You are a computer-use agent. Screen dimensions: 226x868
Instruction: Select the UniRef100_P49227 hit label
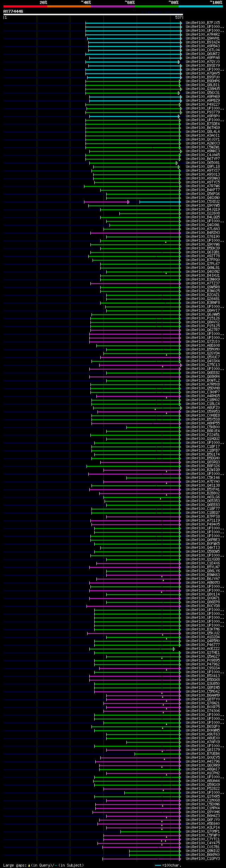203,104
